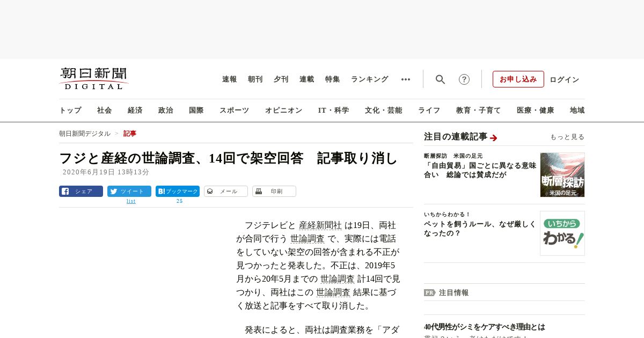This screenshot has width=644, height=338.
Task: Click 注目情報 heading text
Action: [x=453, y=293]
